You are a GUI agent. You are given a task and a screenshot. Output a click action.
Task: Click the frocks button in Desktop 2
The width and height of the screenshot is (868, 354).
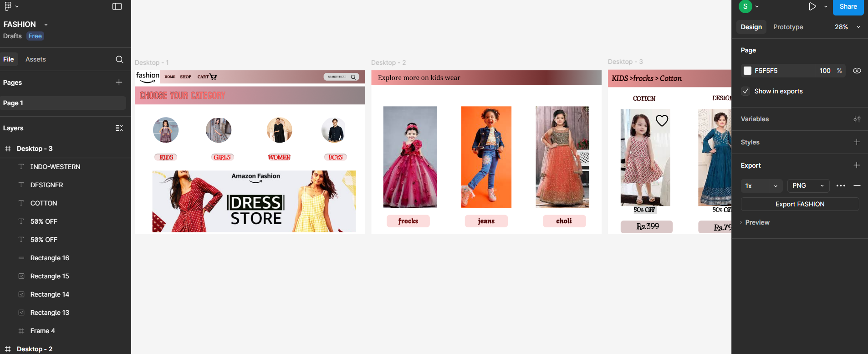pyautogui.click(x=408, y=221)
